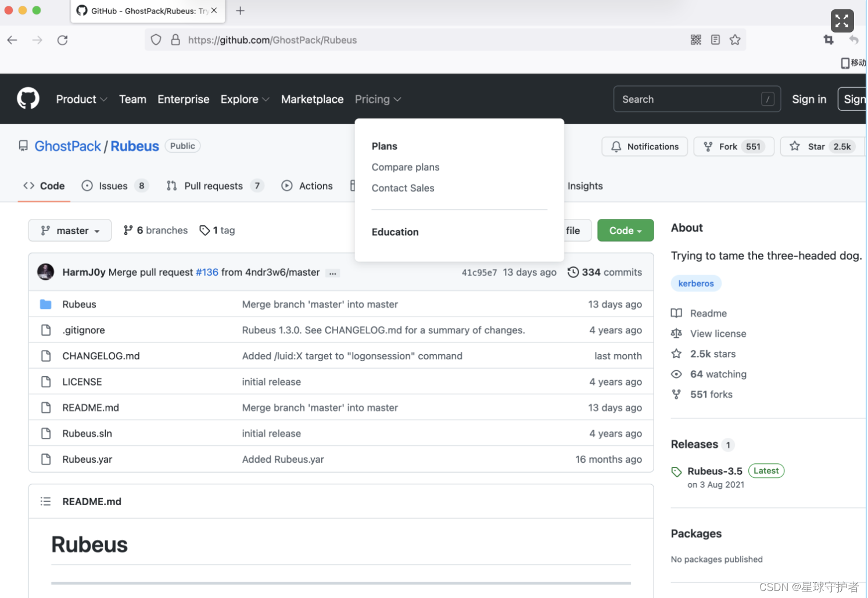The image size is (868, 598).
Task: Open the Actions tab
Action: pyautogui.click(x=307, y=186)
